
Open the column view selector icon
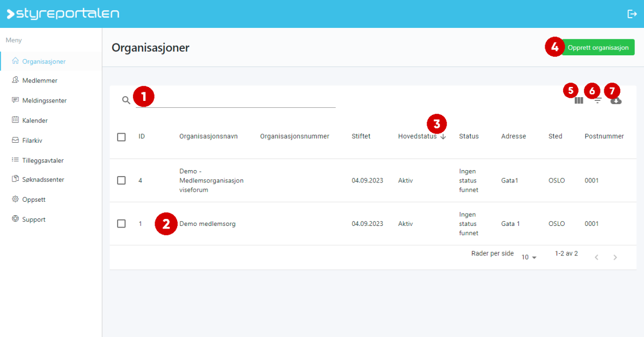point(579,100)
